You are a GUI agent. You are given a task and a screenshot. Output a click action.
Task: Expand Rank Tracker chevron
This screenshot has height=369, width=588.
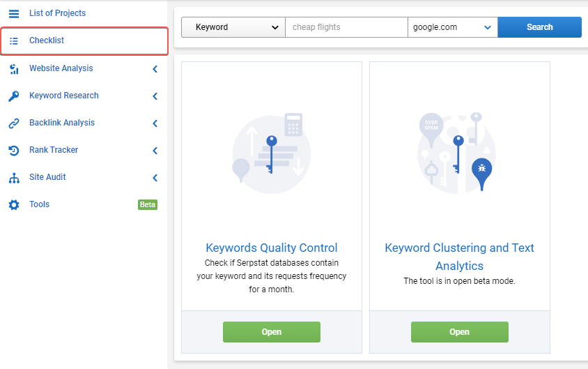[x=155, y=151]
